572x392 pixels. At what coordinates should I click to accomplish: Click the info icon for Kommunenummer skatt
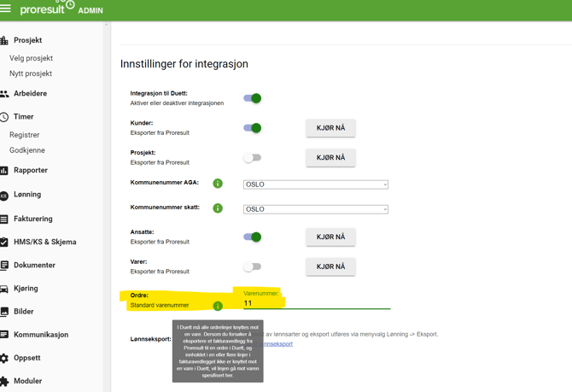[x=218, y=208]
